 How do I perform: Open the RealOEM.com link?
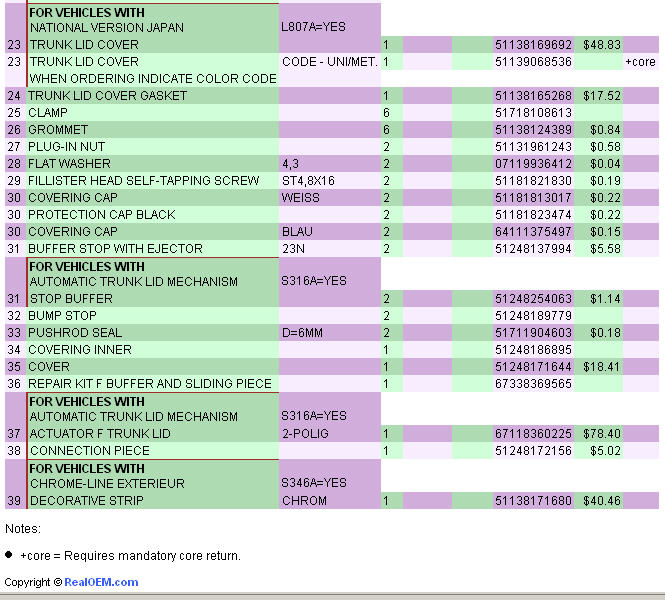101,582
